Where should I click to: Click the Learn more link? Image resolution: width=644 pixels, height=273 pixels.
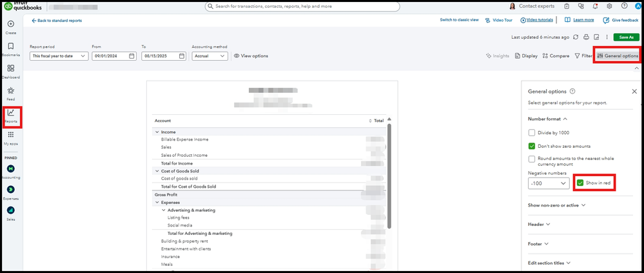click(x=579, y=20)
